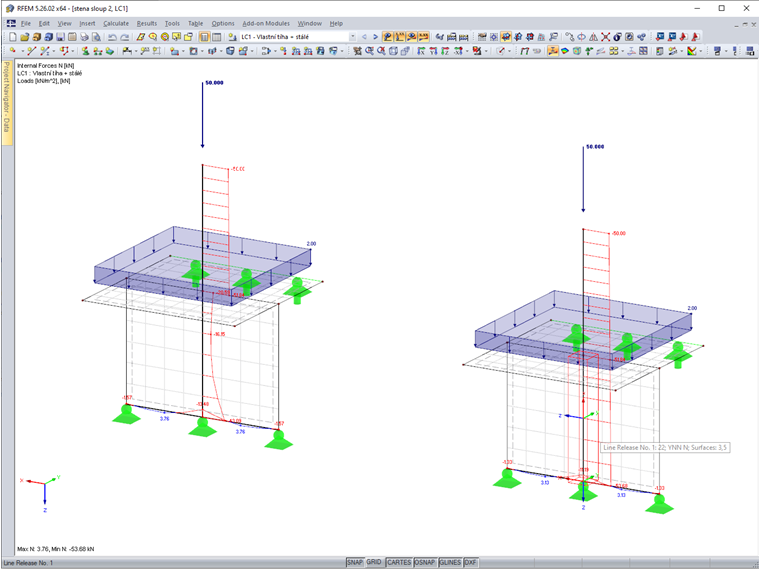The image size is (760, 569).
Task: Click the save (floppy disk) icon
Action: click(x=60, y=37)
